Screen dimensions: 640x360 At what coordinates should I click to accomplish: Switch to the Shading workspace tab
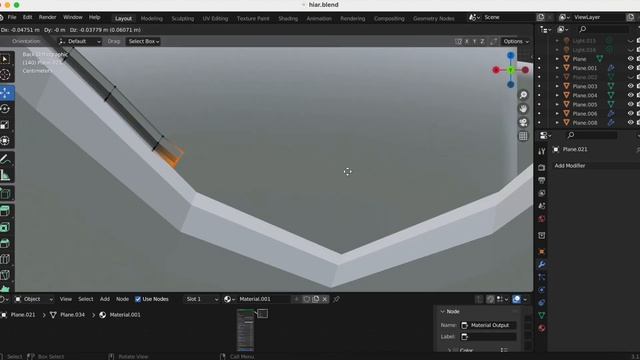(288, 18)
